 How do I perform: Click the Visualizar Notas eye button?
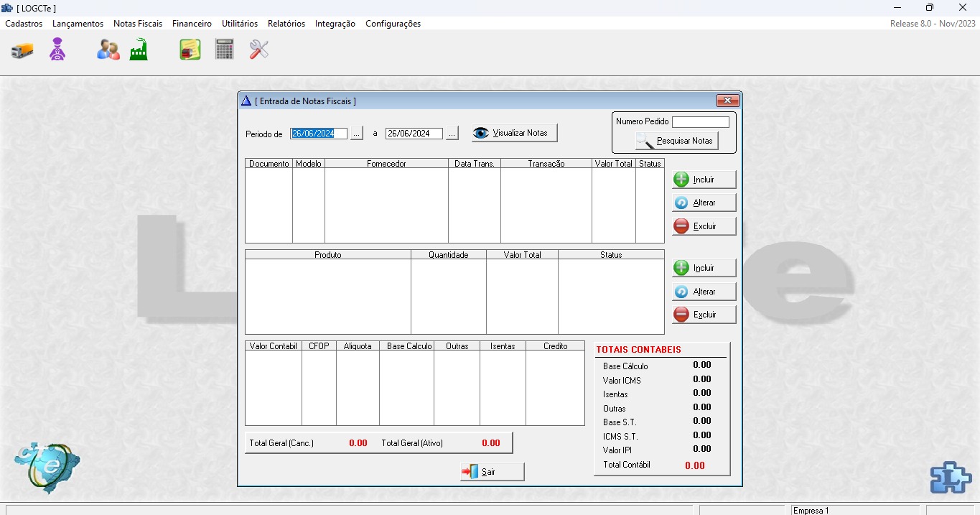[x=514, y=133]
